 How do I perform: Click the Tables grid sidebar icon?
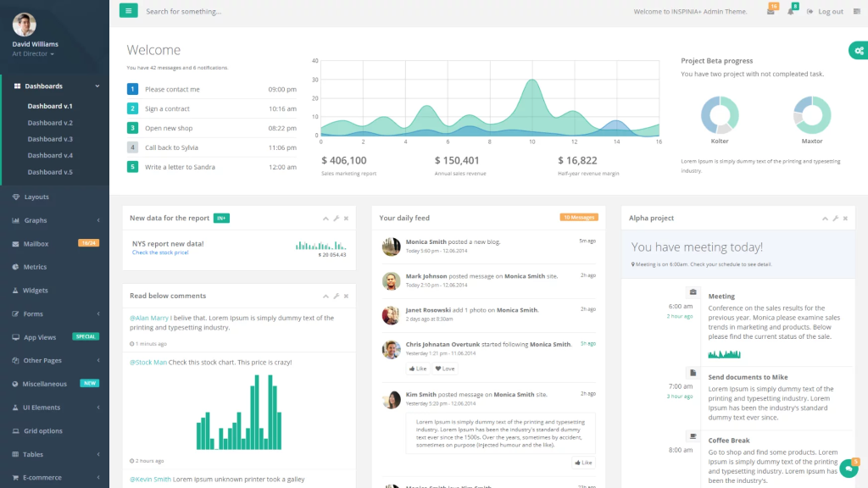click(x=15, y=454)
